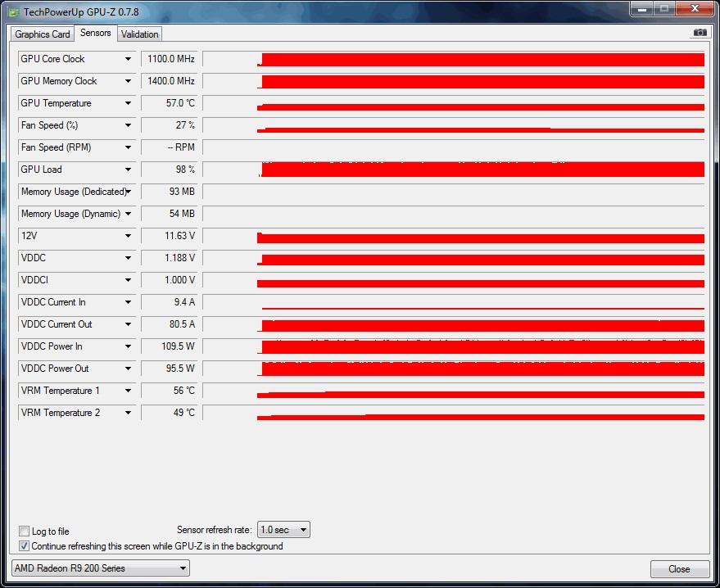Open Memory Usage (Dedicated) dropdown
The image size is (720, 588).
pyautogui.click(x=128, y=192)
